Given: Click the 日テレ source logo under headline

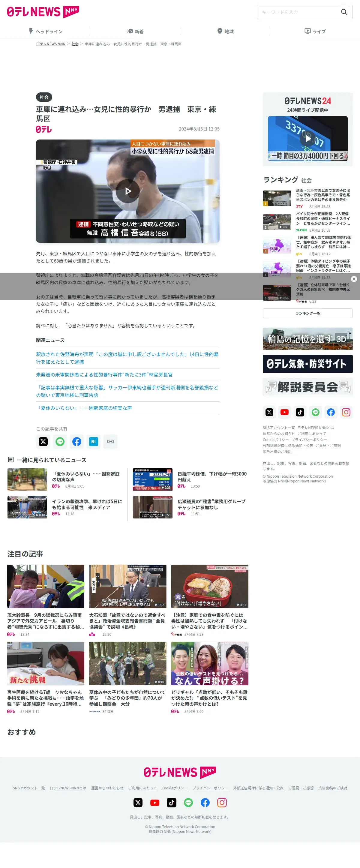Looking at the screenshot, I should pos(44,129).
